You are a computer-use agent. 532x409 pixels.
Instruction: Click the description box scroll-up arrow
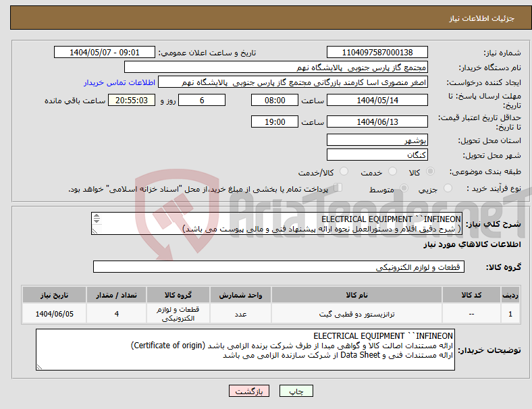click(97, 216)
